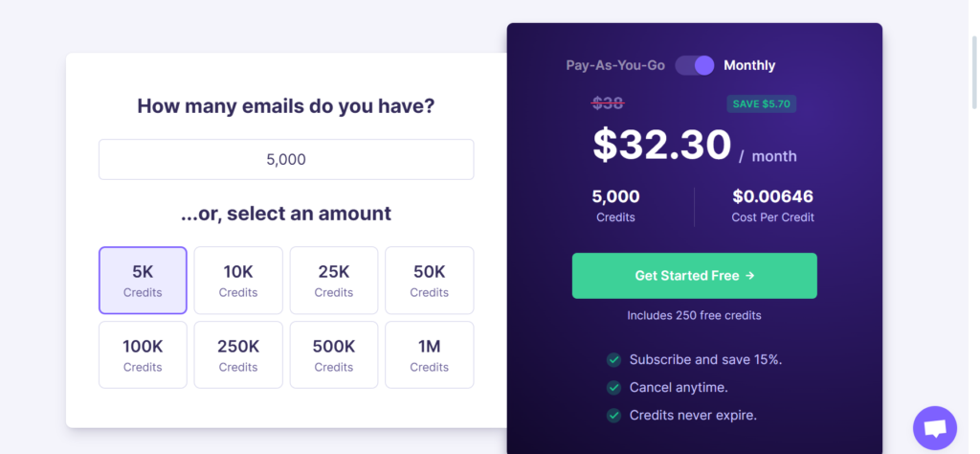Image resolution: width=980 pixels, height=454 pixels.
Task: Choose the 1M Credits option
Action: [x=430, y=354]
